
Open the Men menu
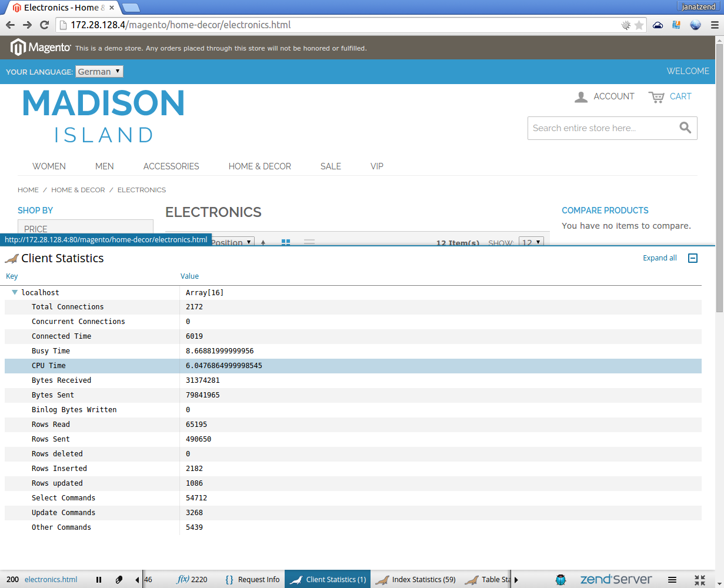[x=105, y=166]
